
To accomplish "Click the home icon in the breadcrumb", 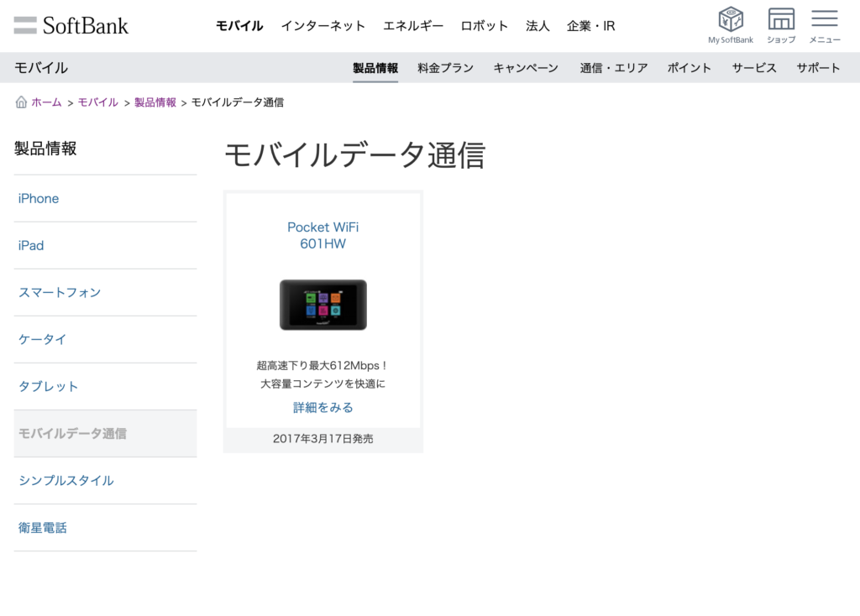I will [21, 102].
